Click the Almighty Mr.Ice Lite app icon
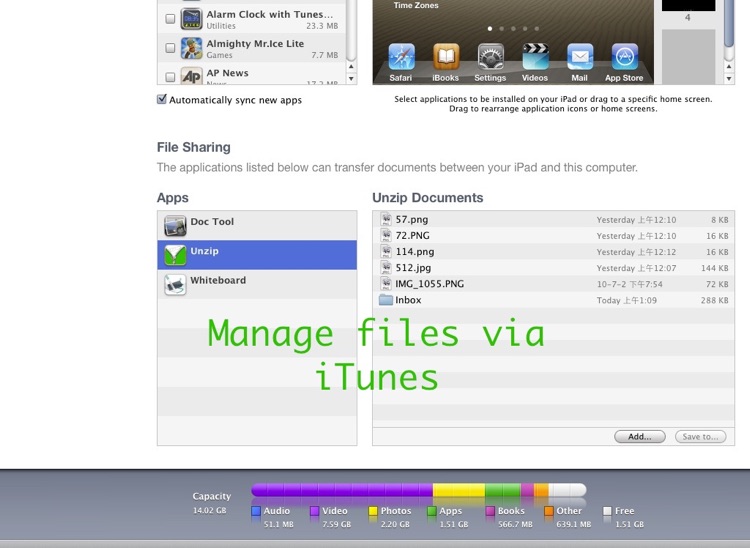The width and height of the screenshot is (750, 548). click(x=191, y=48)
